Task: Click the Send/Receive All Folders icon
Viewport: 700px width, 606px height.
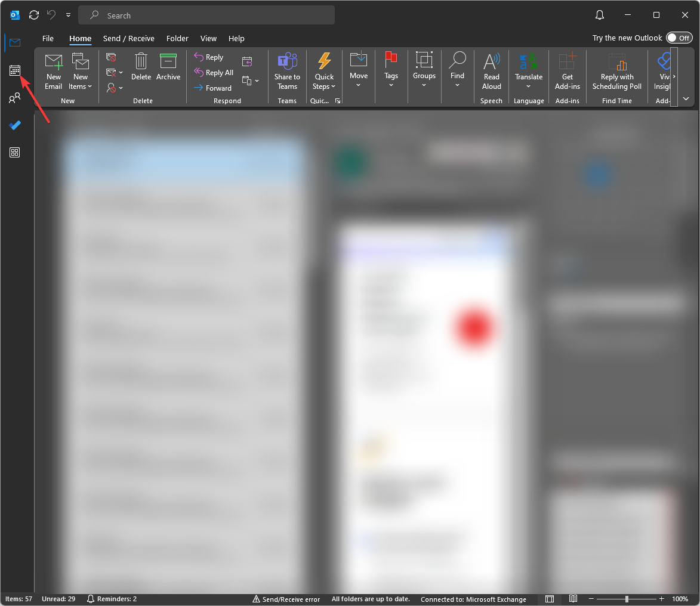Action: coord(34,15)
